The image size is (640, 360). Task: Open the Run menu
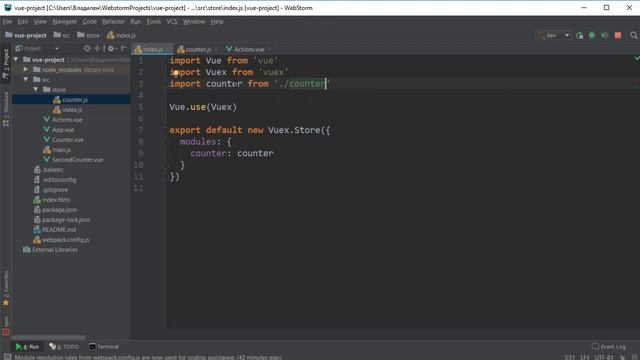[x=136, y=22]
